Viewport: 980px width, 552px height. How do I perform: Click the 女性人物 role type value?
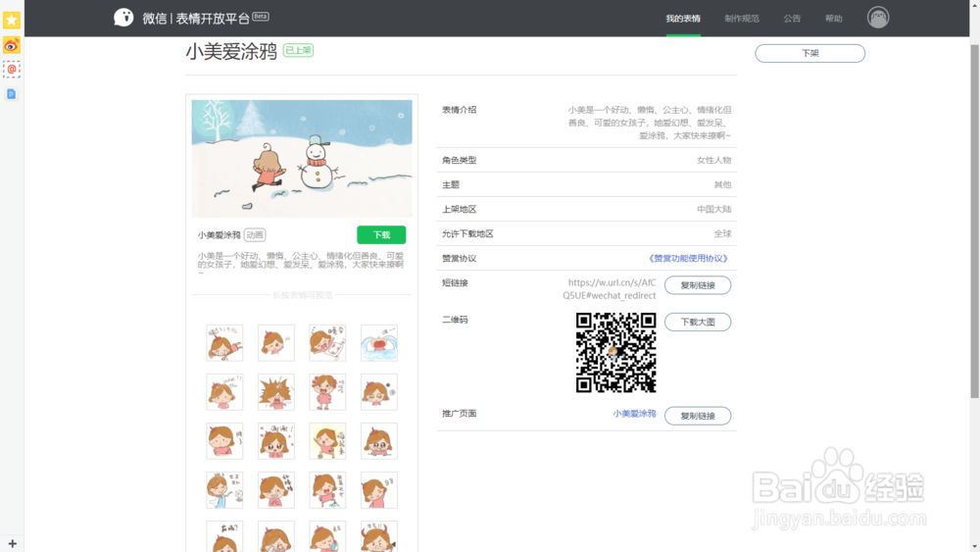(713, 160)
